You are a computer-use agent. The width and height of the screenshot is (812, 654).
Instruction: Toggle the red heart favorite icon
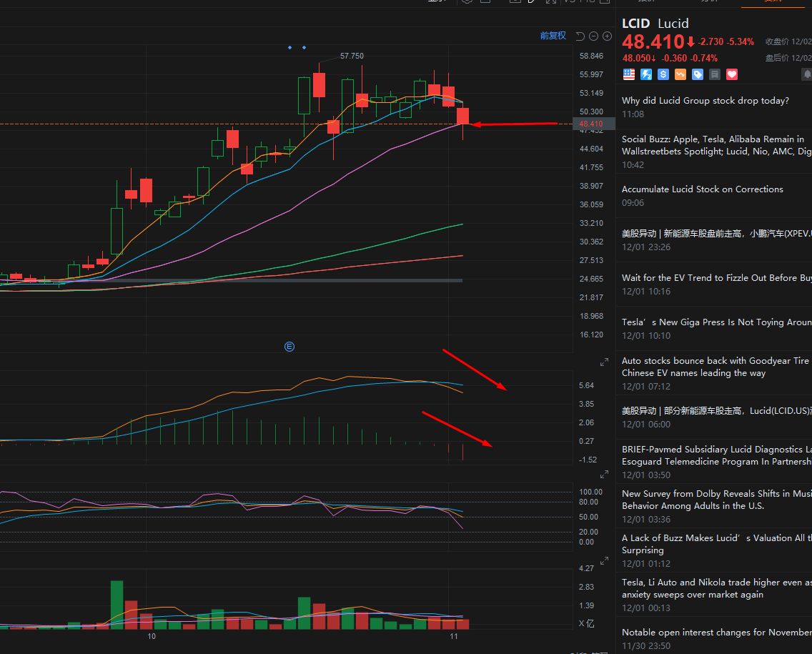[732, 74]
